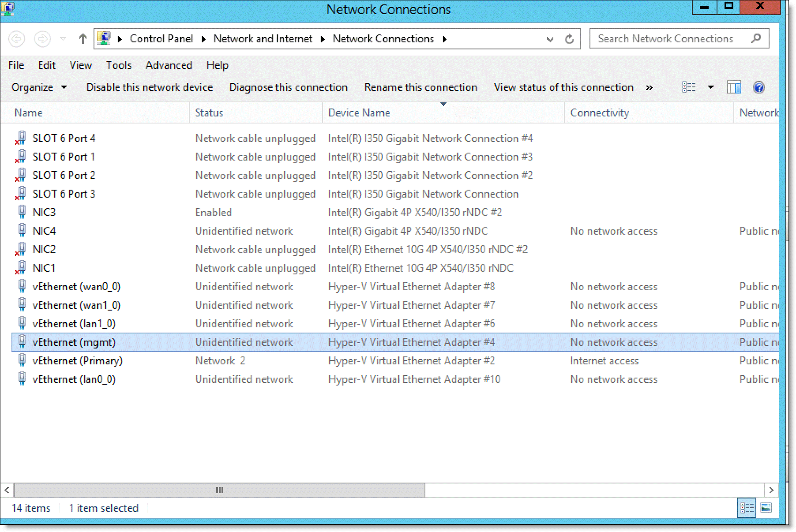796x532 pixels.
Task: Click the search magnifier icon
Action: (756, 39)
